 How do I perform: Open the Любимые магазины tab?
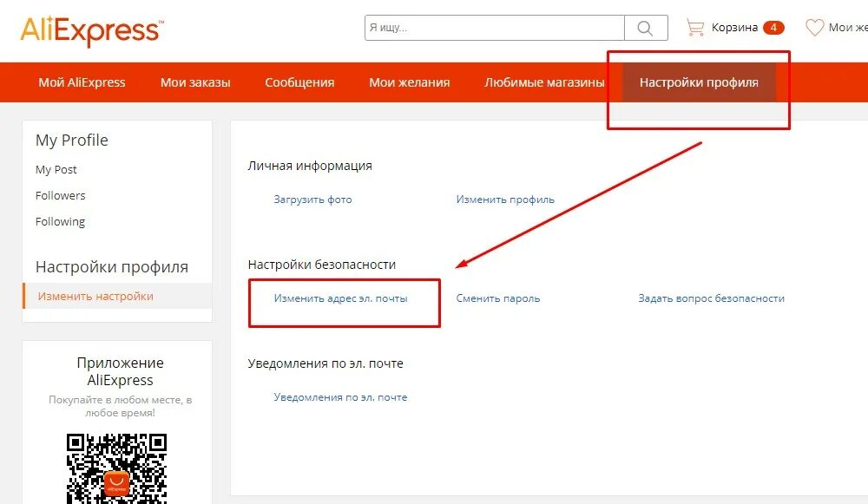point(545,82)
